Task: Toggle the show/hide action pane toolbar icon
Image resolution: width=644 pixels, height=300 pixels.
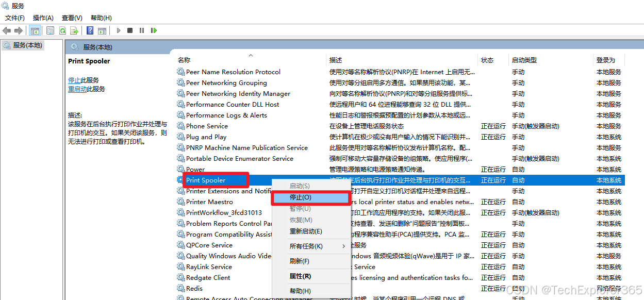Action: 102,30
